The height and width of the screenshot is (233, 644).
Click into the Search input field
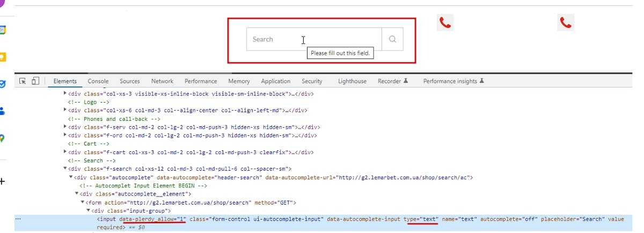[x=314, y=39]
